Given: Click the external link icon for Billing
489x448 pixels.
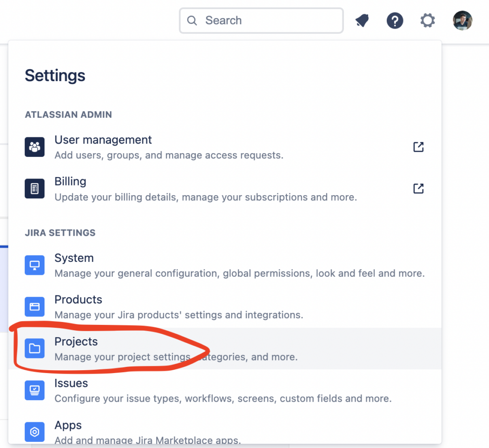Looking at the screenshot, I should tap(418, 188).
